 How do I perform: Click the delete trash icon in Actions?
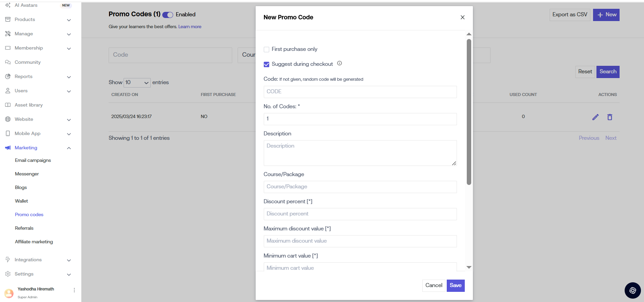coord(609,117)
